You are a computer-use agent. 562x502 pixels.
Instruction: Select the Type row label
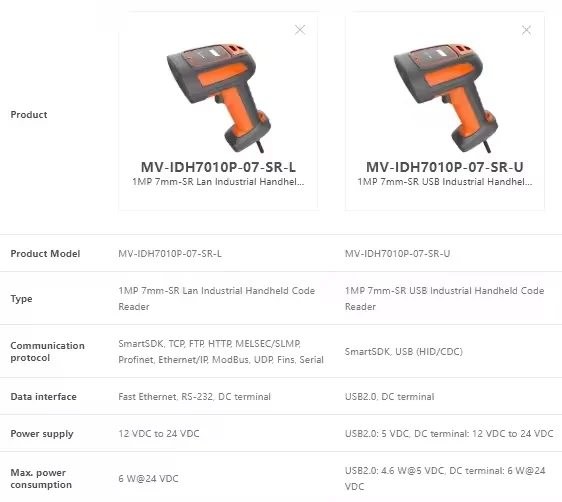(x=21, y=299)
